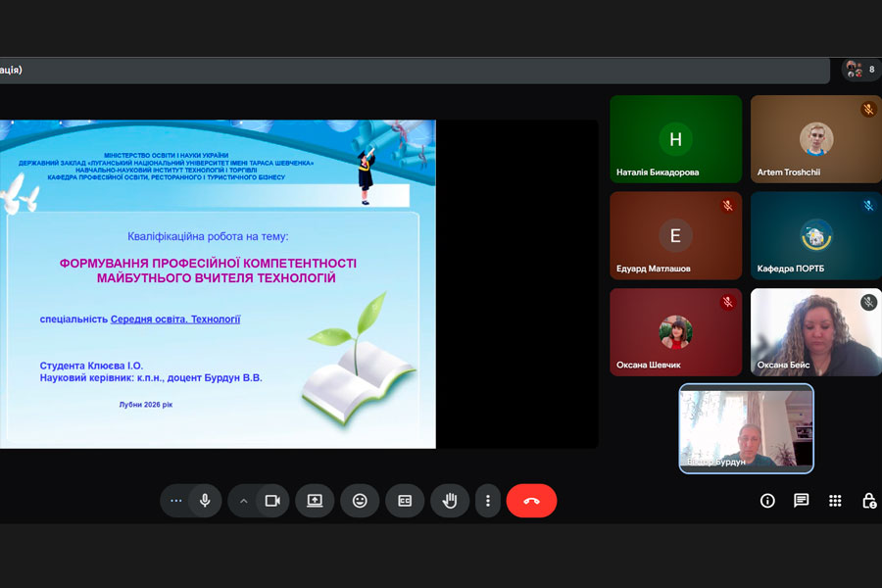The width and height of the screenshot is (882, 588).
Task: Open meeting details info icon
Action: [767, 501]
